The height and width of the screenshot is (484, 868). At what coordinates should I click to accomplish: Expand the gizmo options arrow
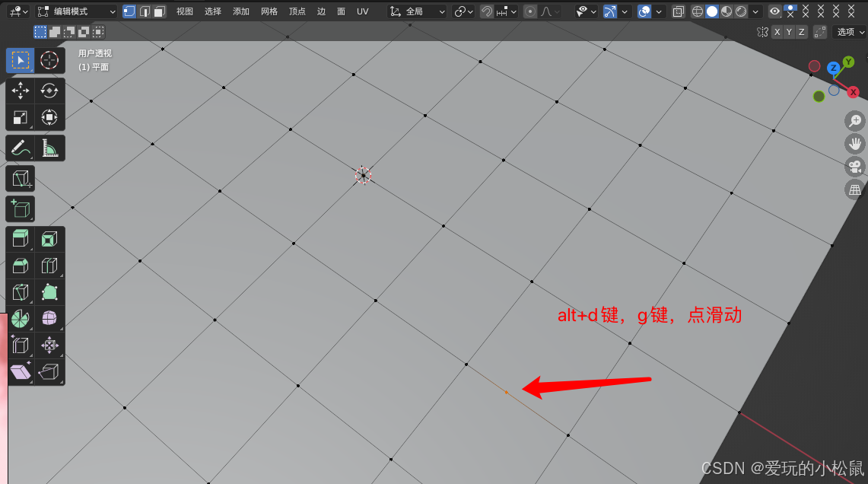point(625,11)
